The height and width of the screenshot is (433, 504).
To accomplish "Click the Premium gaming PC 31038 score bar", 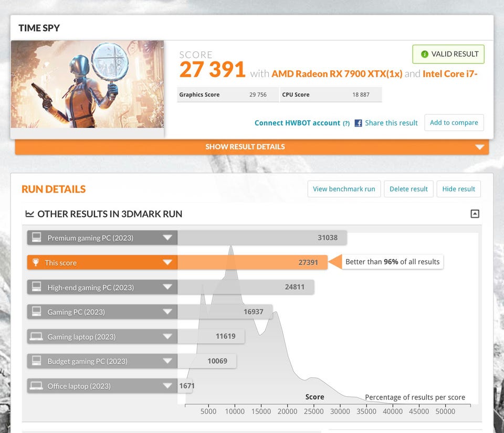I will pos(262,238).
